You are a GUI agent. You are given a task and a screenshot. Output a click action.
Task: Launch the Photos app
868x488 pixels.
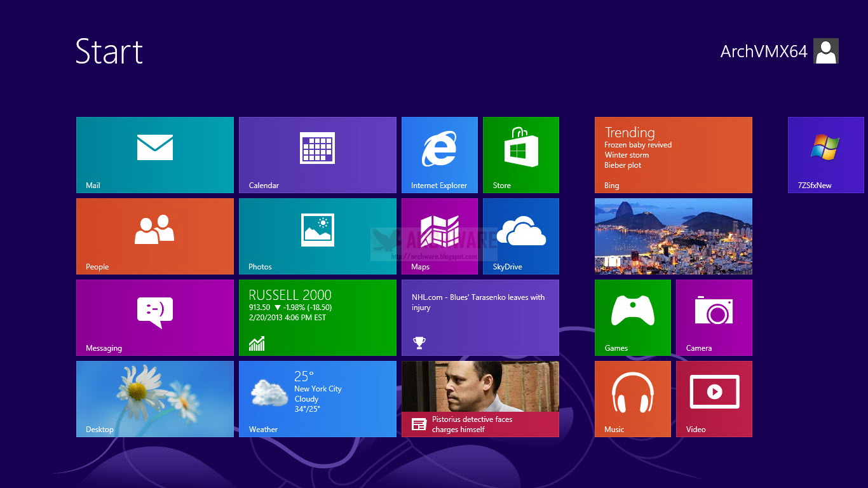coord(317,236)
